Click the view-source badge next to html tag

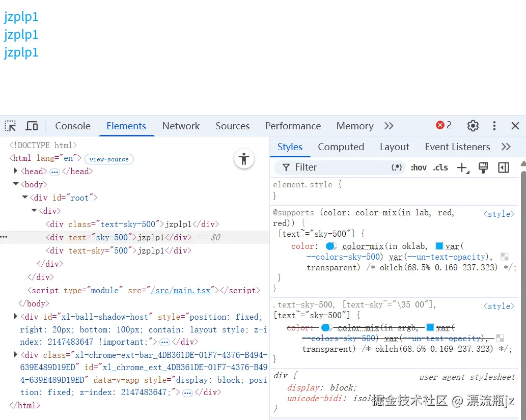pyautogui.click(x=109, y=159)
